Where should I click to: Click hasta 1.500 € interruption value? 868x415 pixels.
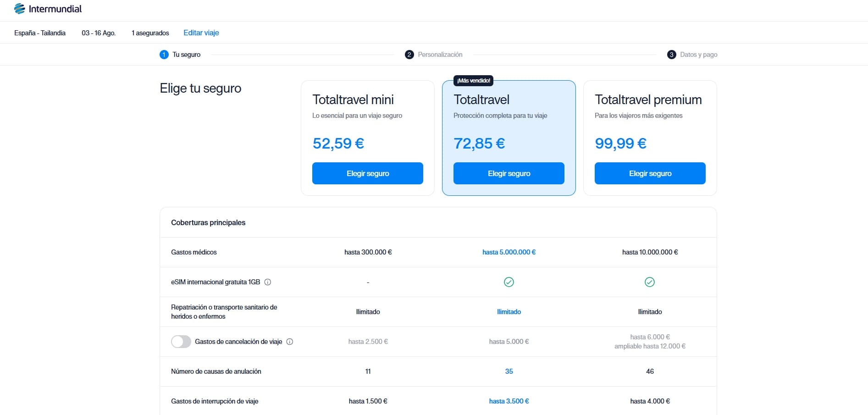368,401
